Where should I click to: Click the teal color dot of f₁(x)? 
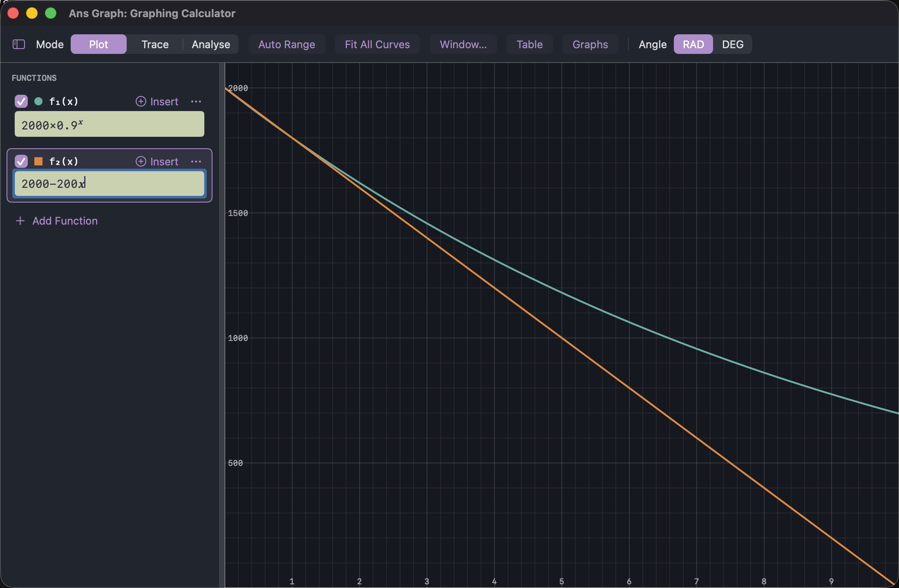coord(38,101)
